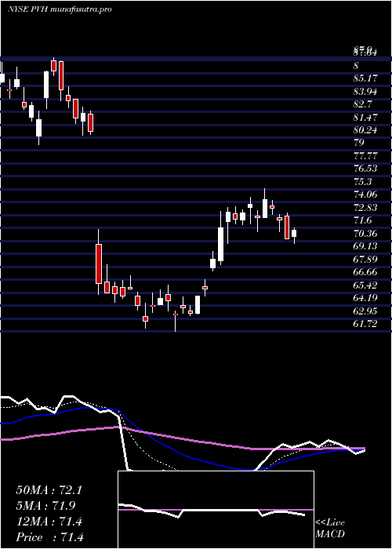Viewport: 392px width, 549px height.
Task: Click the 85.17 price axis label
Action: pyautogui.click(x=366, y=79)
